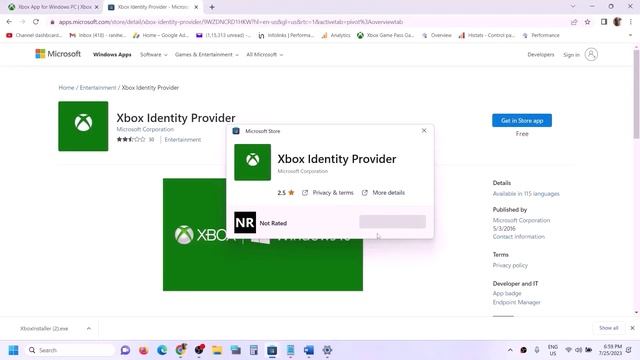Screen dimensions: 640x360
Task: Expand Games & Entertainment dropdown
Action: tap(207, 54)
